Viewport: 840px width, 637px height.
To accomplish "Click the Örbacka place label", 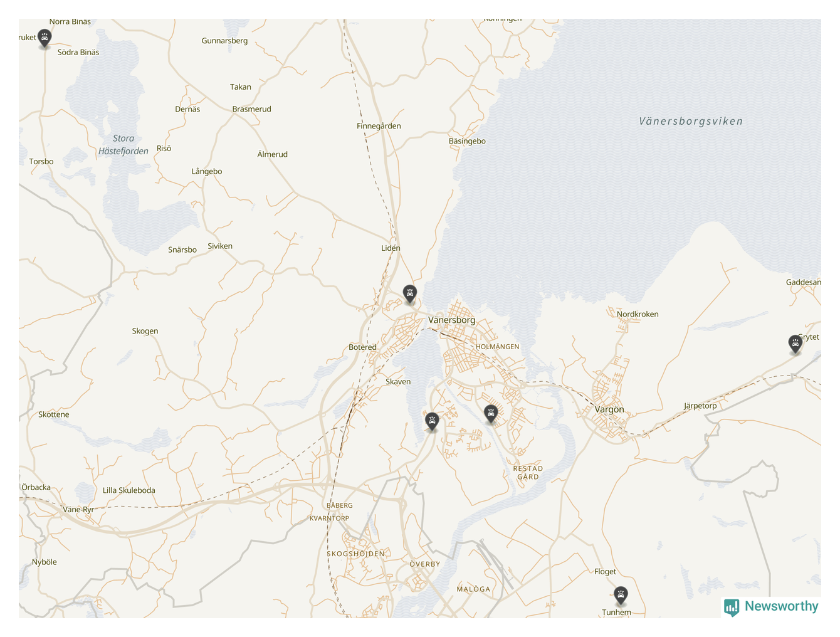I will (x=36, y=487).
